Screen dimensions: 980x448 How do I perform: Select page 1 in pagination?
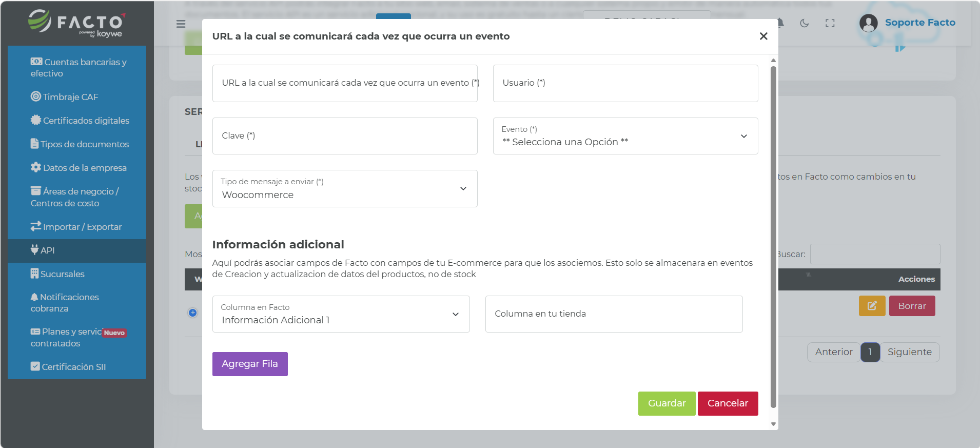click(870, 352)
